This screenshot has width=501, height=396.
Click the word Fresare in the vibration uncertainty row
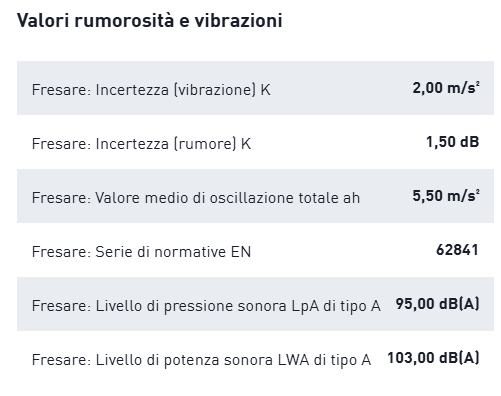pyautogui.click(x=61, y=90)
